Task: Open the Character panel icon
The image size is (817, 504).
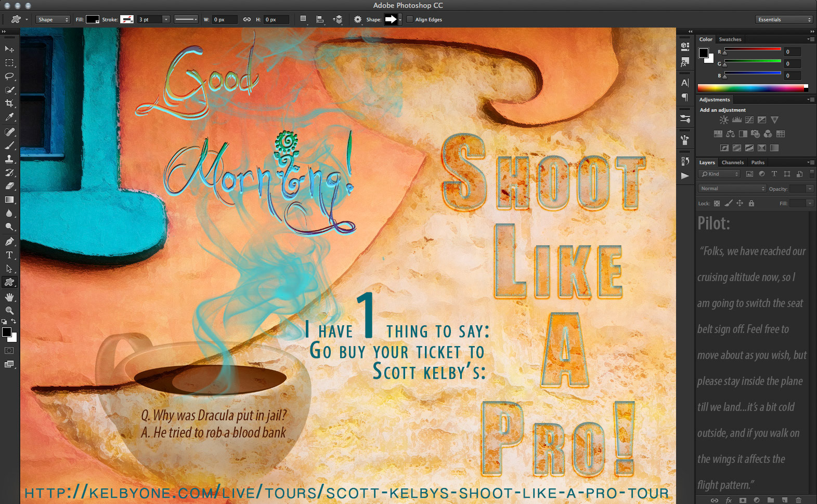Action: (x=685, y=83)
